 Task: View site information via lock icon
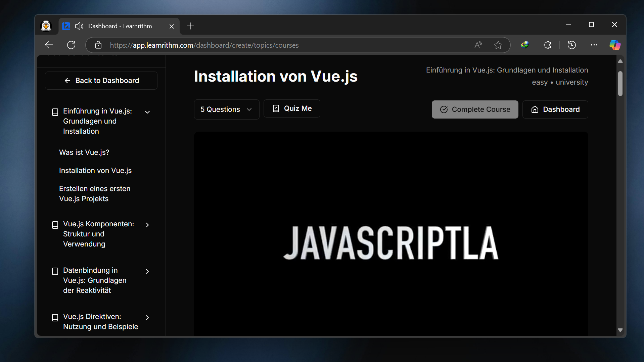click(x=98, y=45)
